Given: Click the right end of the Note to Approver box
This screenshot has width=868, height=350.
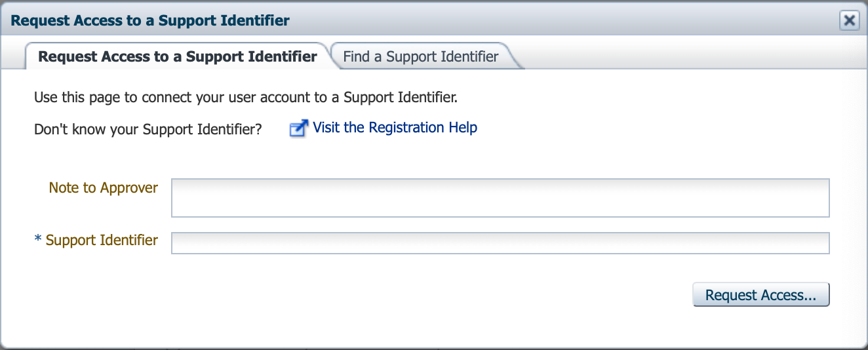Looking at the screenshot, I should pos(813,197).
